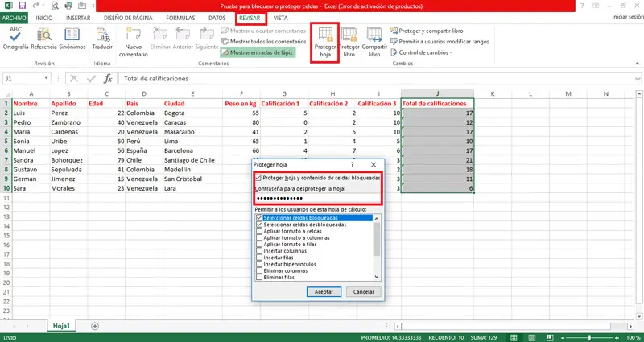Toggle the Seleccionar celdas desbloqueadas checkbox
644x342 pixels.
click(x=258, y=225)
